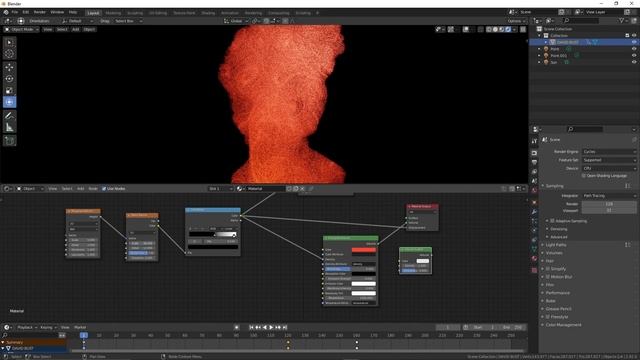Select the Scale tool in viewport toolbar
The height and width of the screenshot is (360, 640).
(9, 90)
